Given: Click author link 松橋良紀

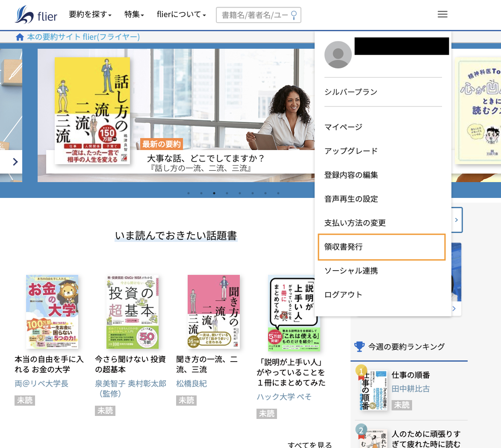Looking at the screenshot, I should click(x=192, y=383).
